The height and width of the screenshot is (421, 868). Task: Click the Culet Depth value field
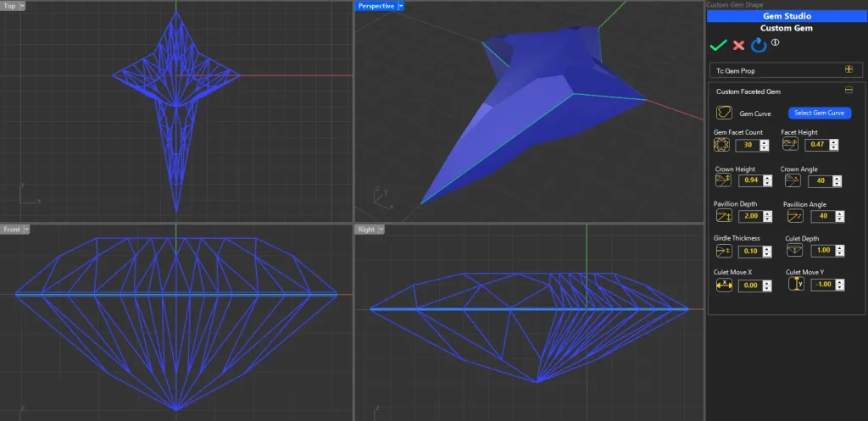click(x=823, y=251)
